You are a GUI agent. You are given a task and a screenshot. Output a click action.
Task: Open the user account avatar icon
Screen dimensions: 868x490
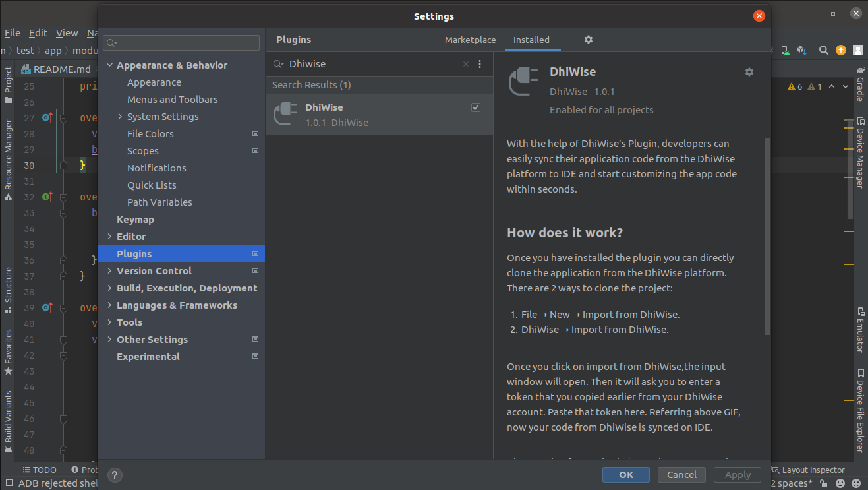coord(857,50)
